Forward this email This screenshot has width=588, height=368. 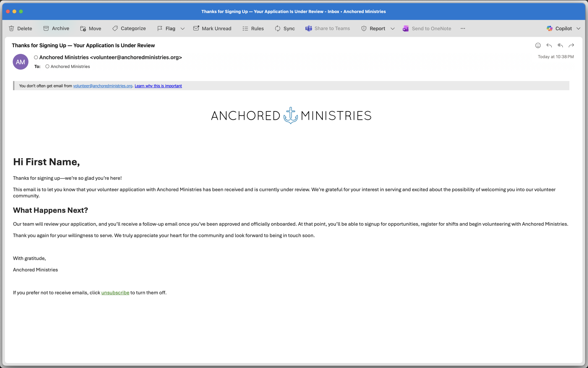[x=571, y=46]
